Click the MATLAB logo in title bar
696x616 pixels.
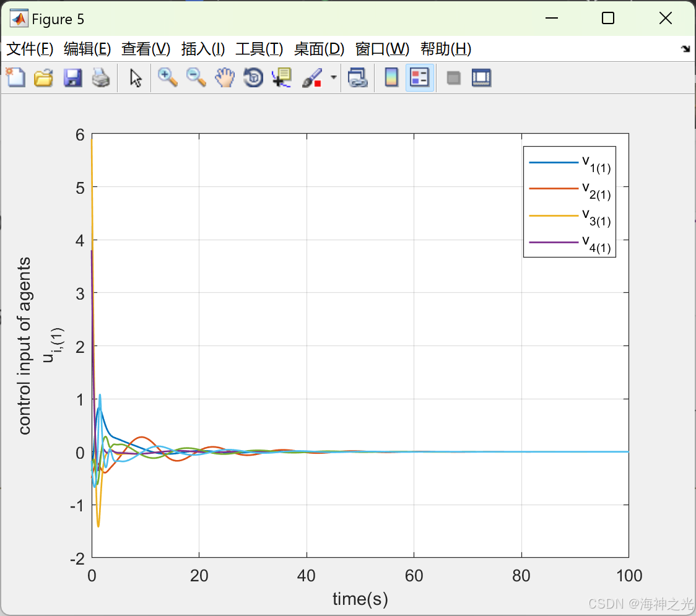(19, 19)
